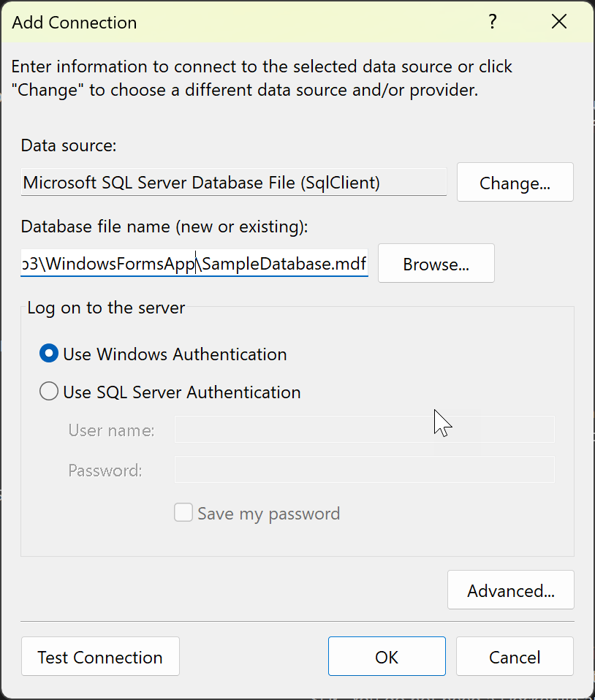
Task: Click the User name input field
Action: (364, 430)
